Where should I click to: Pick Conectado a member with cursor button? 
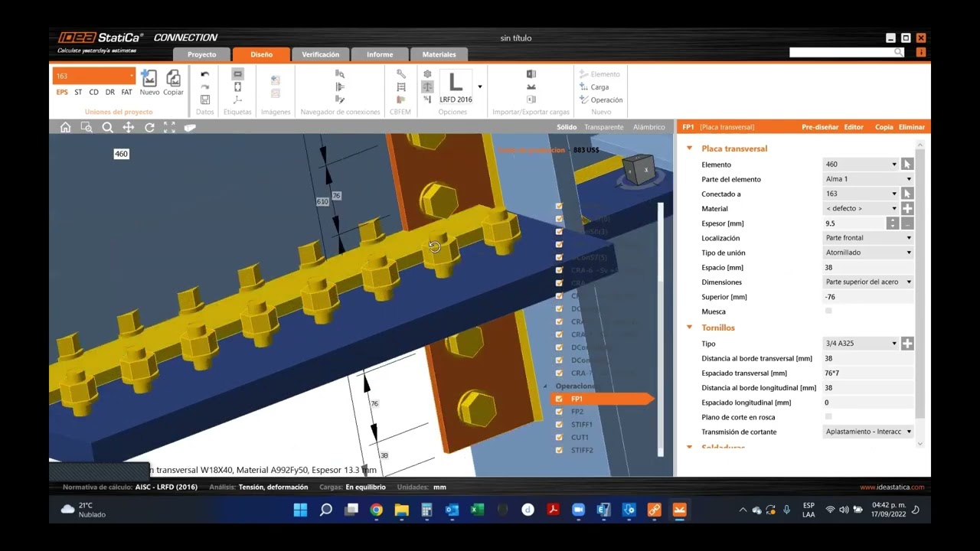pyautogui.click(x=907, y=194)
